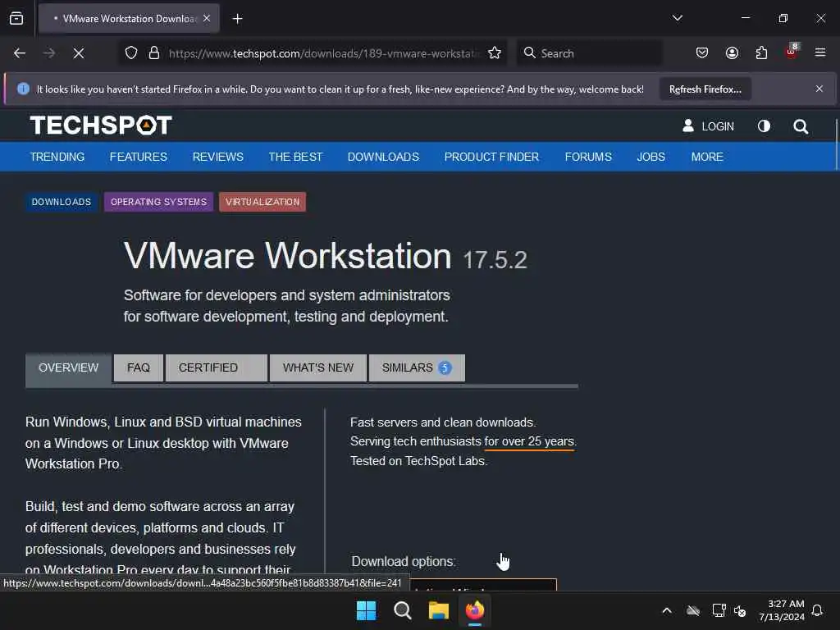Bookmark this page with the star icon

(x=495, y=53)
